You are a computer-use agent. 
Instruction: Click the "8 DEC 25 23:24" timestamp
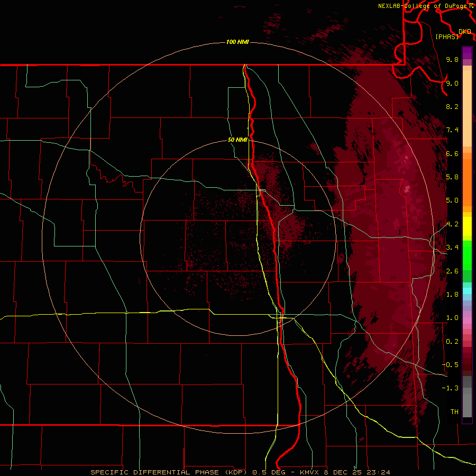[x=358, y=472]
